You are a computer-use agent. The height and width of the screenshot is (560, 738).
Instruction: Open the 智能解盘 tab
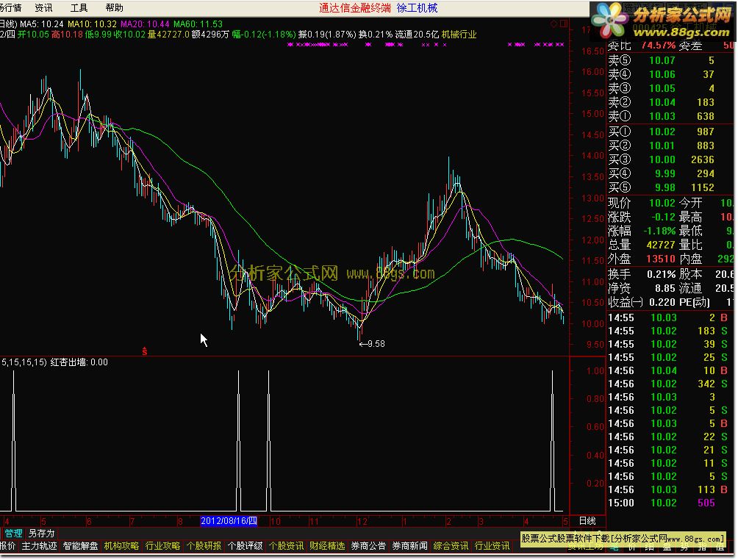(x=80, y=546)
